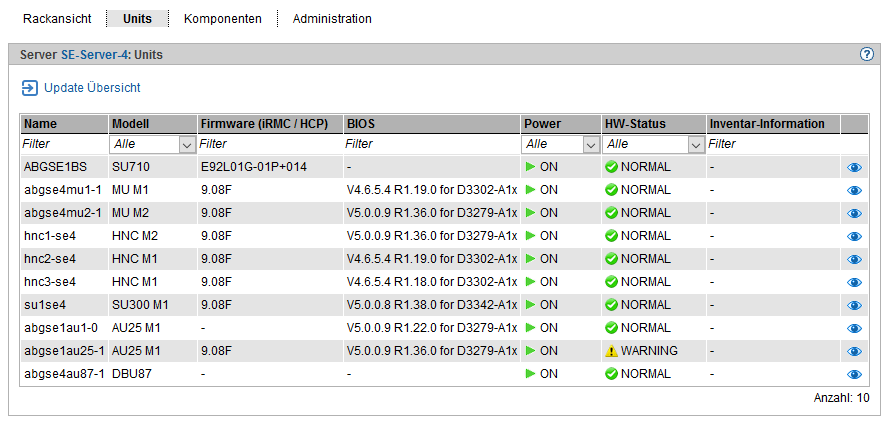Open details eye icon for su1se4
Viewport: 891px width, 428px height.
854,305
